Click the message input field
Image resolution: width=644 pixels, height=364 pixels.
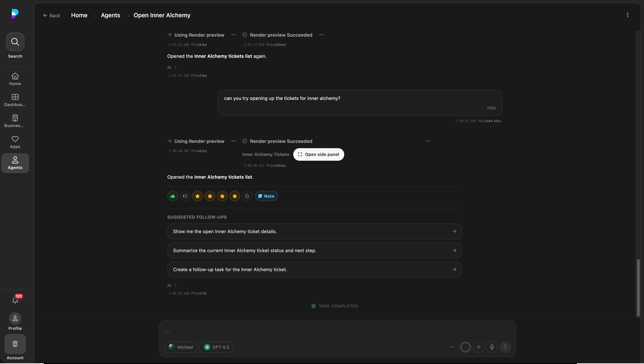click(x=337, y=332)
